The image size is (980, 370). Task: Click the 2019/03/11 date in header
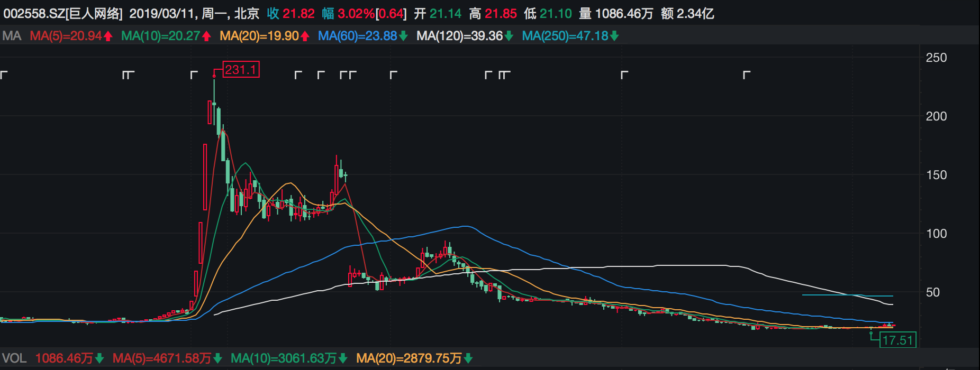click(161, 13)
